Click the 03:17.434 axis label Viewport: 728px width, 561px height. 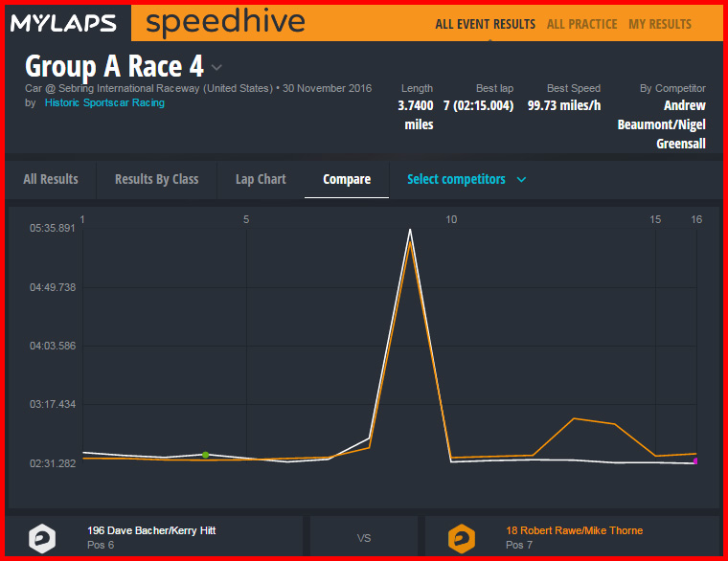tap(53, 404)
